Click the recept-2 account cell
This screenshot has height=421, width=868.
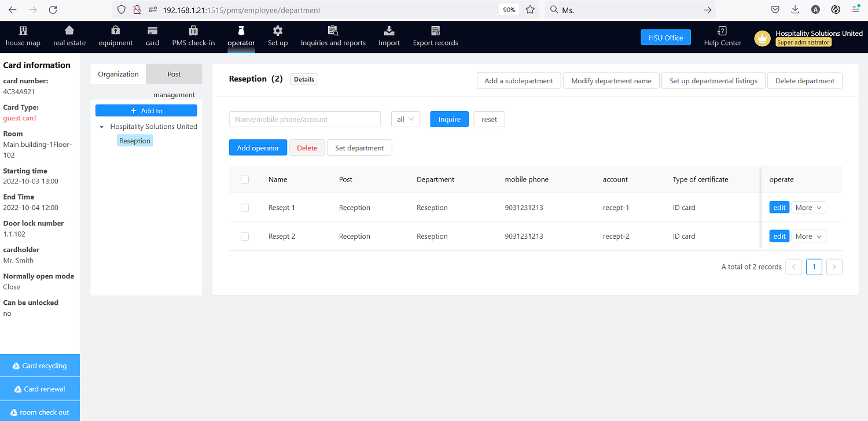coord(616,236)
